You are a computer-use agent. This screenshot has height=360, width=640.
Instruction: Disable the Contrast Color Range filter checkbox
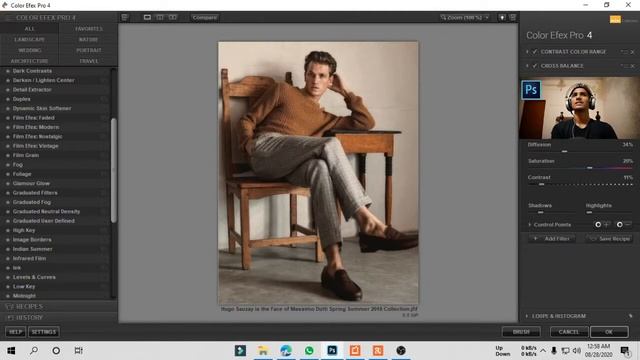click(x=535, y=52)
